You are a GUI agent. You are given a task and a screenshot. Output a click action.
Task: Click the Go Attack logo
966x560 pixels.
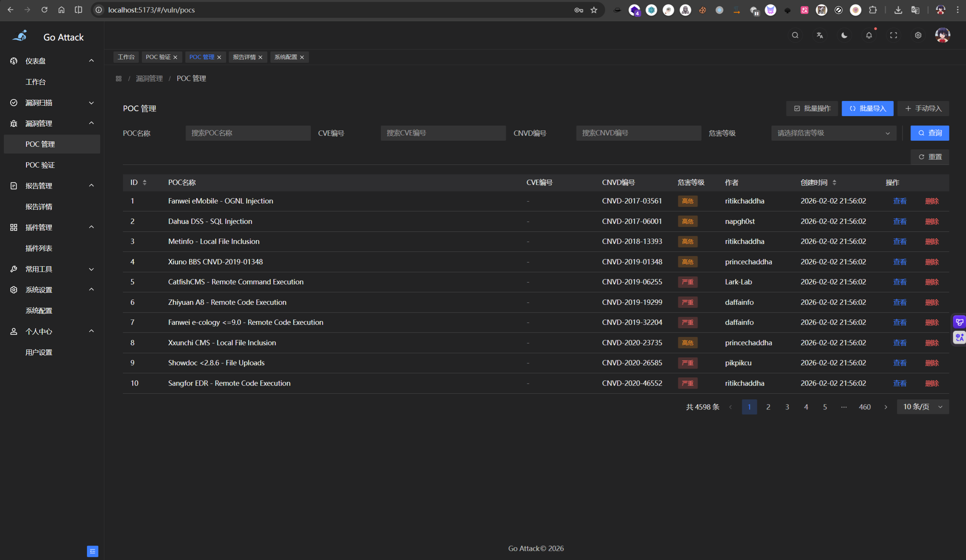[20, 36]
